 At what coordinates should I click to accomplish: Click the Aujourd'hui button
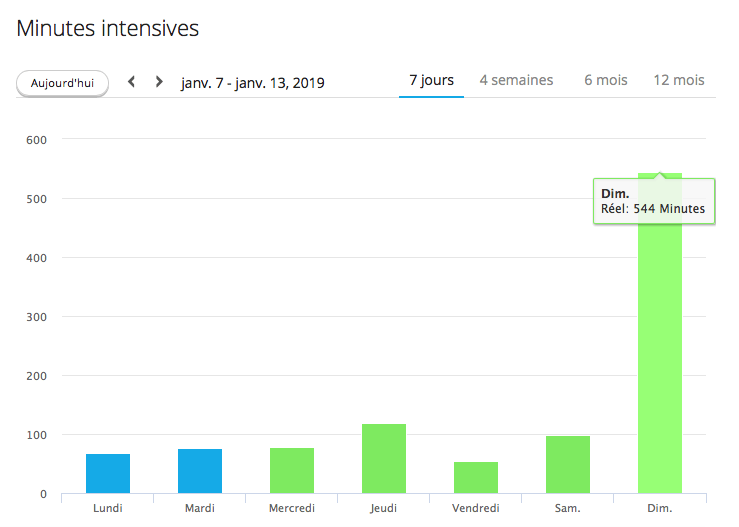62,83
